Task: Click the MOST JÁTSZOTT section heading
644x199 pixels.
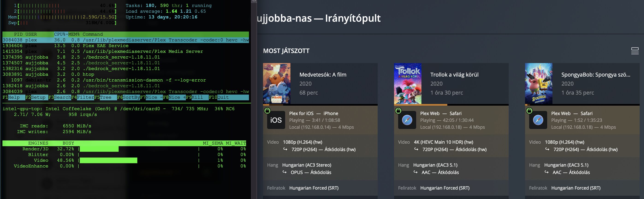Action: (x=286, y=51)
